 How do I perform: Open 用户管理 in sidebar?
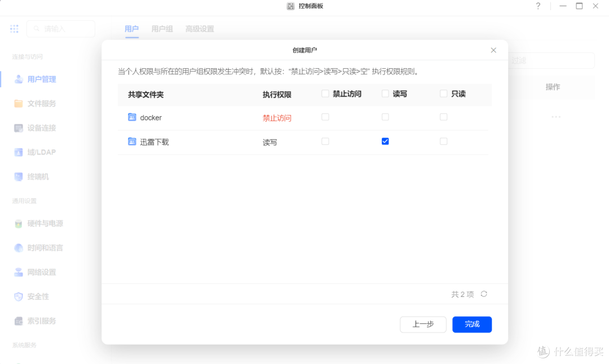41,79
